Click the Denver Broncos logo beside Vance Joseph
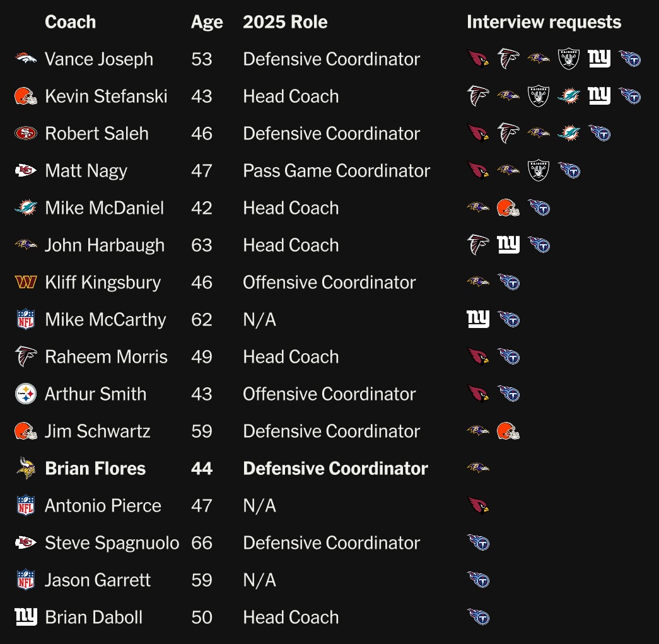659x644 pixels. coord(26,59)
